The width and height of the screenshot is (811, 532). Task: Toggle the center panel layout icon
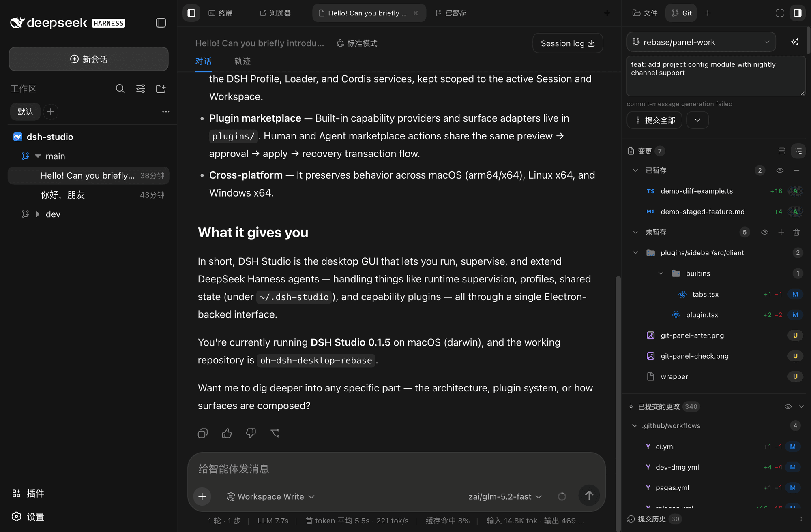pos(191,13)
